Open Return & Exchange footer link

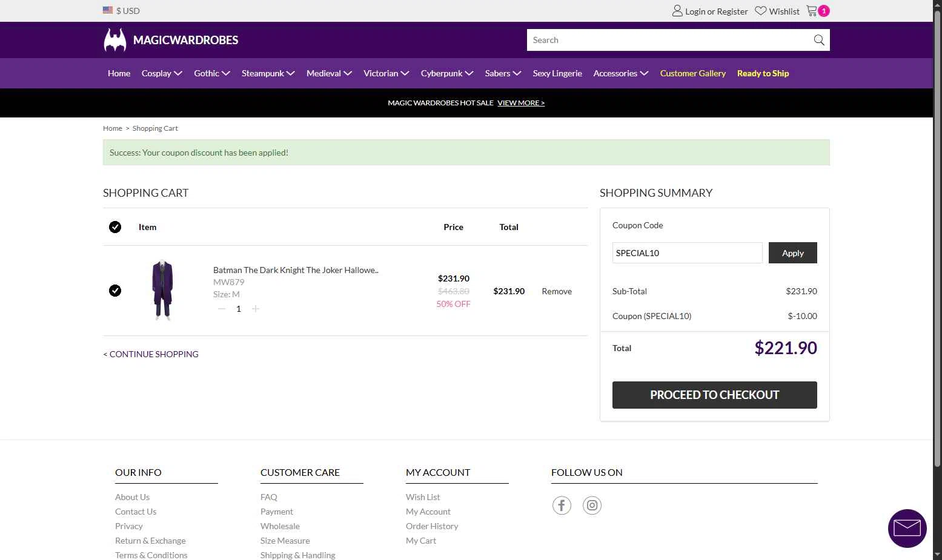click(150, 541)
